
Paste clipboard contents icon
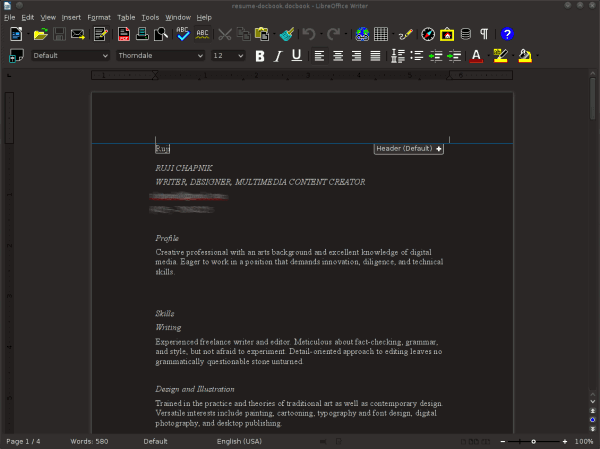pyautogui.click(x=262, y=34)
